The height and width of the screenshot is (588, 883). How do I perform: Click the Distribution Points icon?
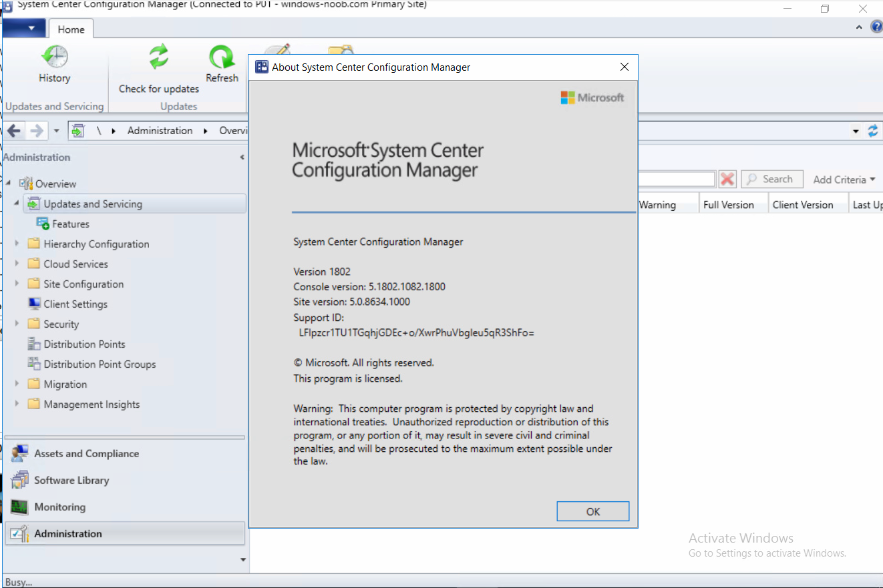[34, 344]
